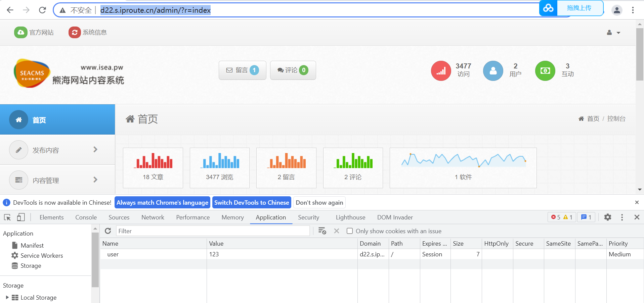
Task: Activate the inspect element picker icon
Action: pos(7,217)
